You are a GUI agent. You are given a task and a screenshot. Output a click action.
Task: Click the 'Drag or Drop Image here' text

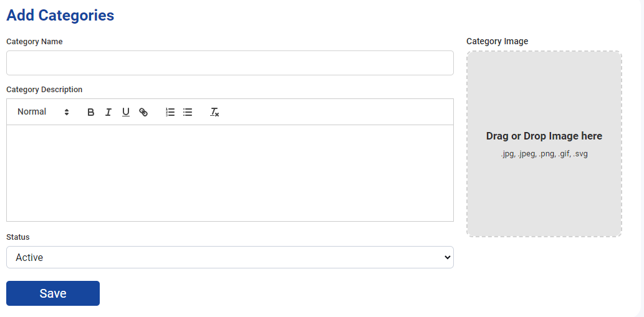[544, 136]
